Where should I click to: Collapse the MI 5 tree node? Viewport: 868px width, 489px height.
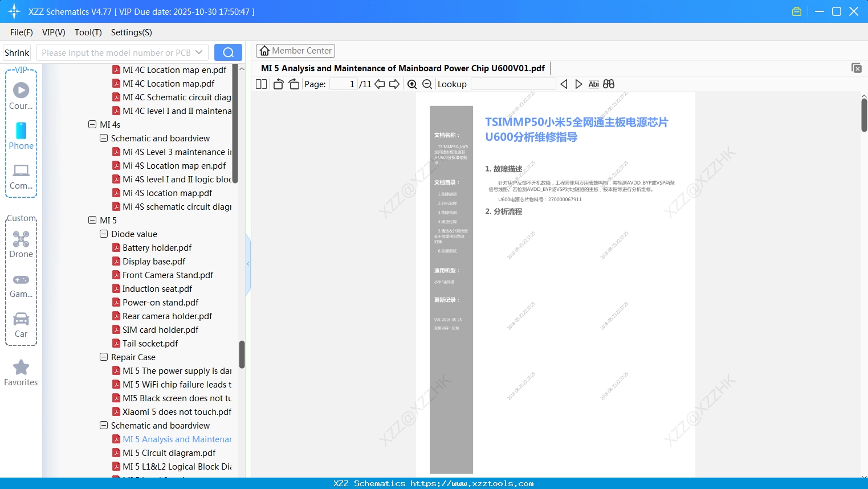coord(92,220)
